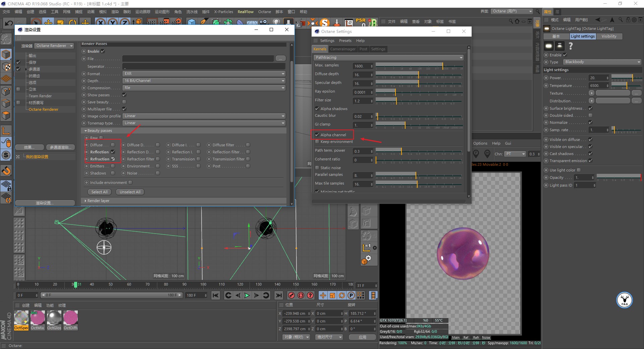Select the Rotate tool in top toolbar
This screenshot has height=349, width=644.
72,22
